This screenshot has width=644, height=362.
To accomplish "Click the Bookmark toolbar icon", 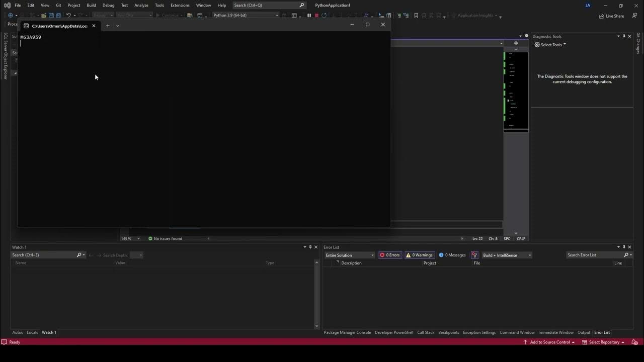I will [x=416, y=15].
